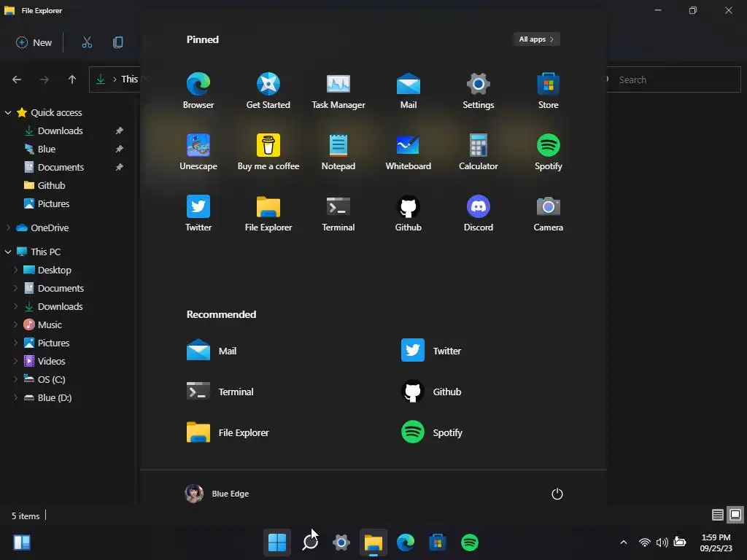Image resolution: width=747 pixels, height=560 pixels.
Task: Open the pinned Mail app
Action: 409,91
